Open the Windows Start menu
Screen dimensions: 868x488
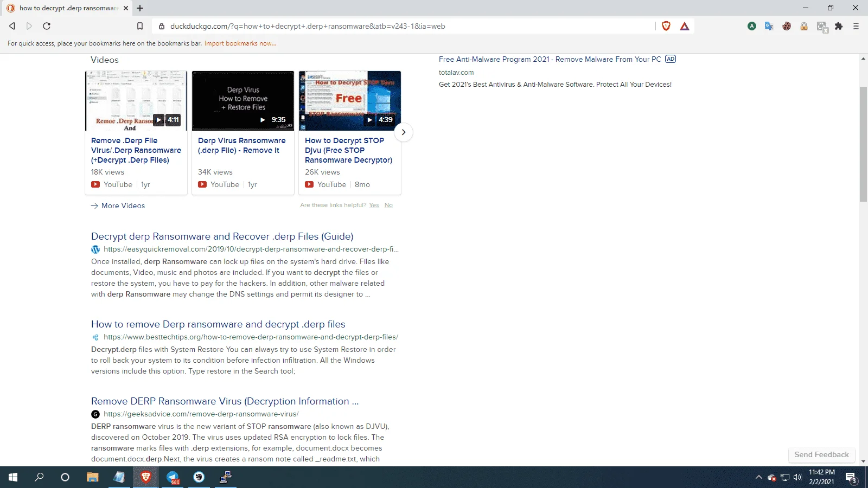[x=13, y=477]
